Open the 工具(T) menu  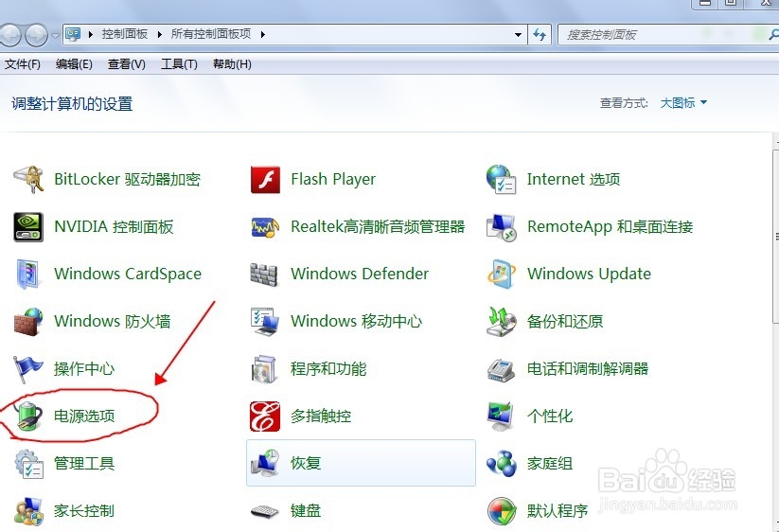179,64
